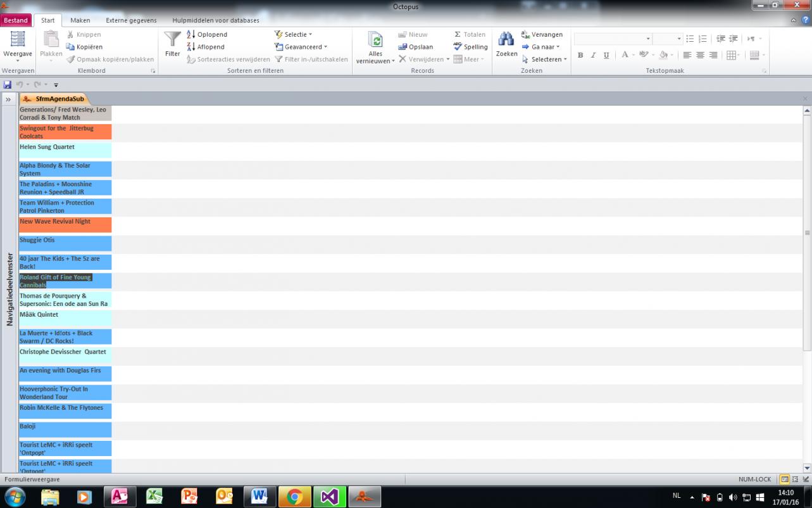Click the help question mark icon
The image size is (812, 508).
tap(804, 20)
